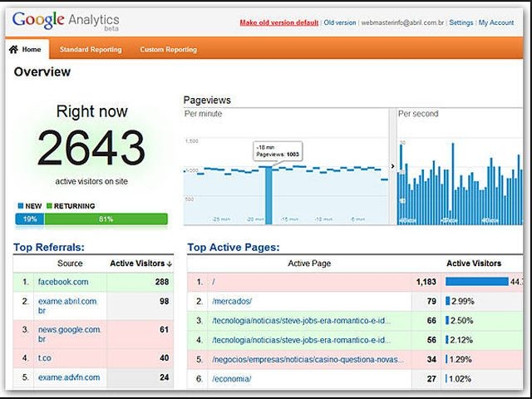532x399 pixels.
Task: Click highlighted -18 min pageviews bar
Action: (268, 195)
